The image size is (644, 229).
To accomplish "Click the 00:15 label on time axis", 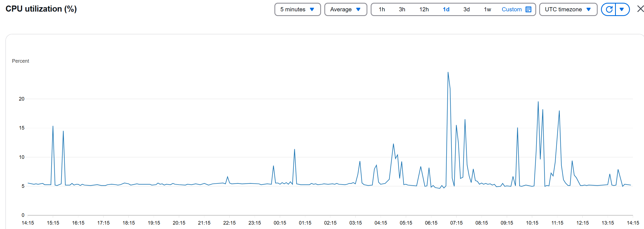I will point(280,223).
